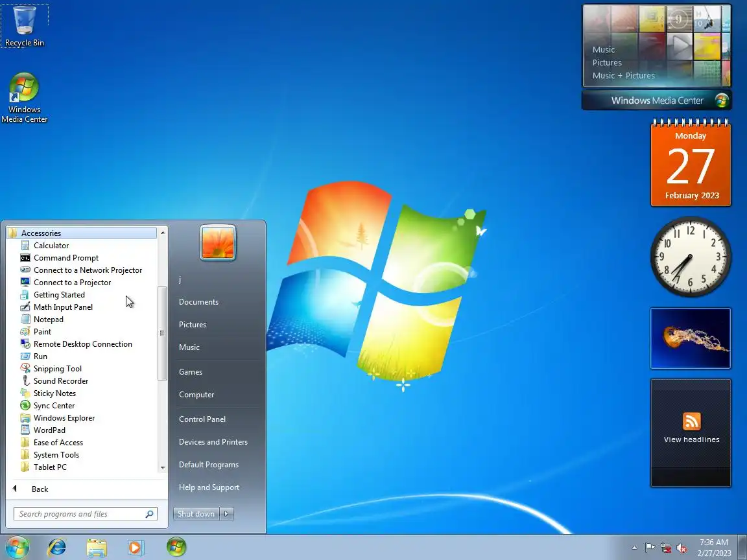The image size is (747, 560).
Task: Open the Windows Media Center taskbar icon
Action: click(176, 547)
